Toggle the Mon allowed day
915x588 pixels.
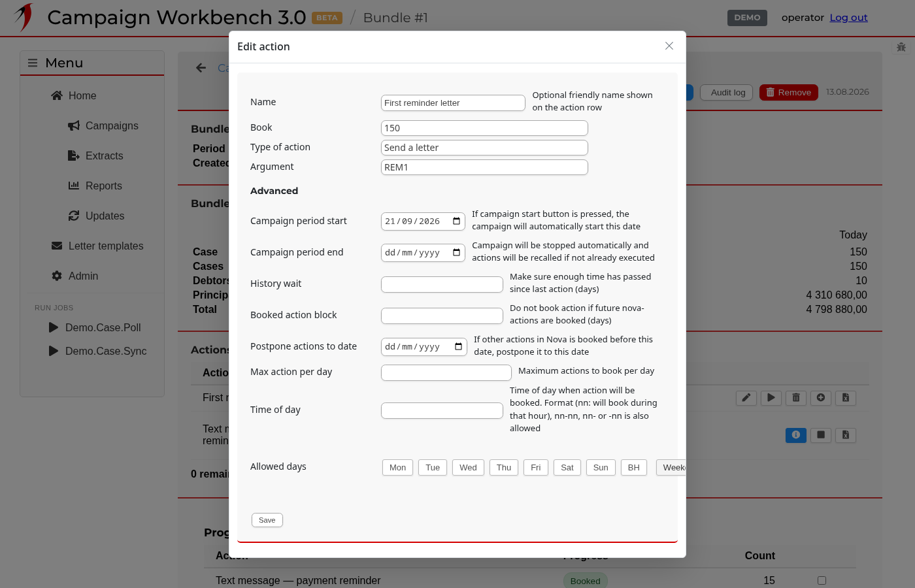click(x=397, y=468)
